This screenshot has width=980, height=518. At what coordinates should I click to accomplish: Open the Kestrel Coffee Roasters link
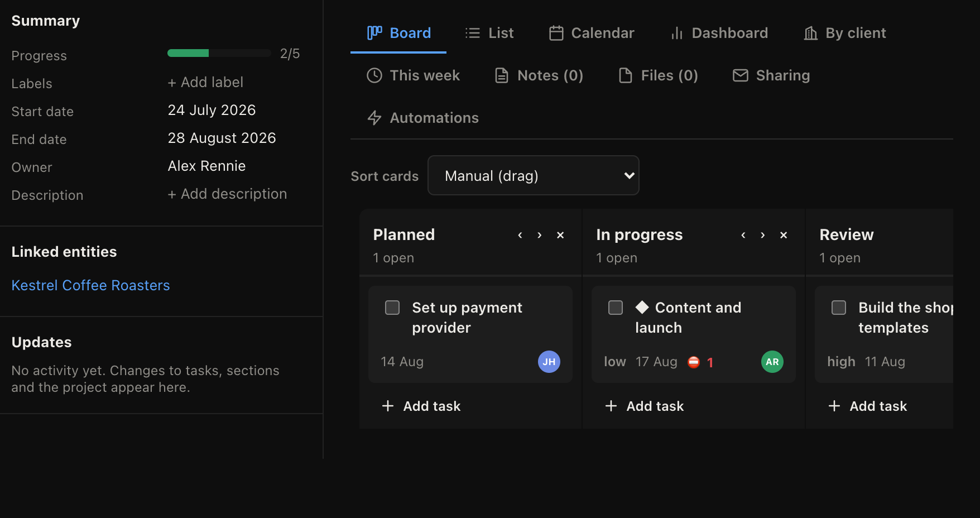[x=90, y=285]
